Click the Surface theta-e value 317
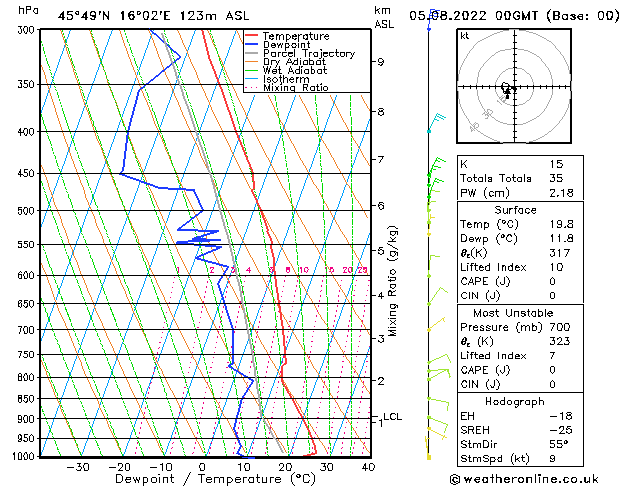The width and height of the screenshot is (629, 486). (560, 253)
